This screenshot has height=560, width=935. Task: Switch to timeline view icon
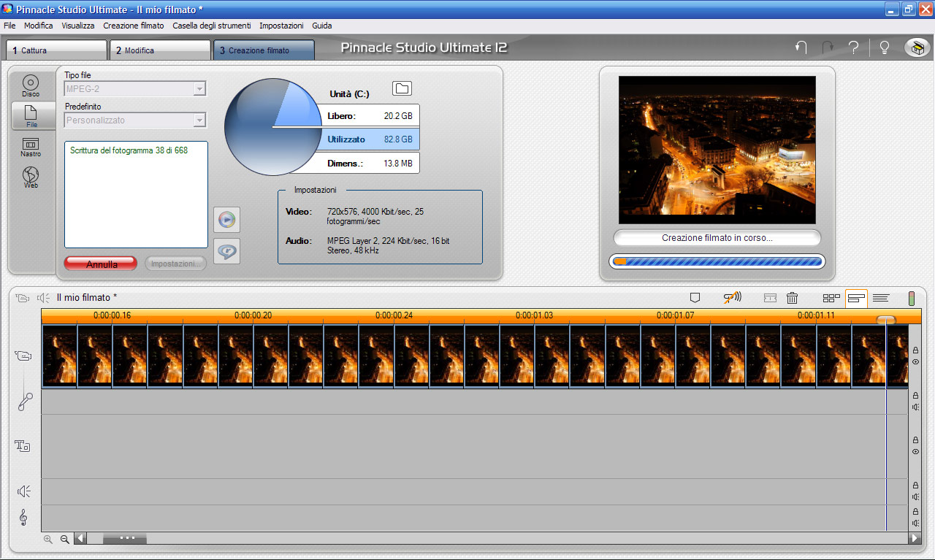click(857, 298)
